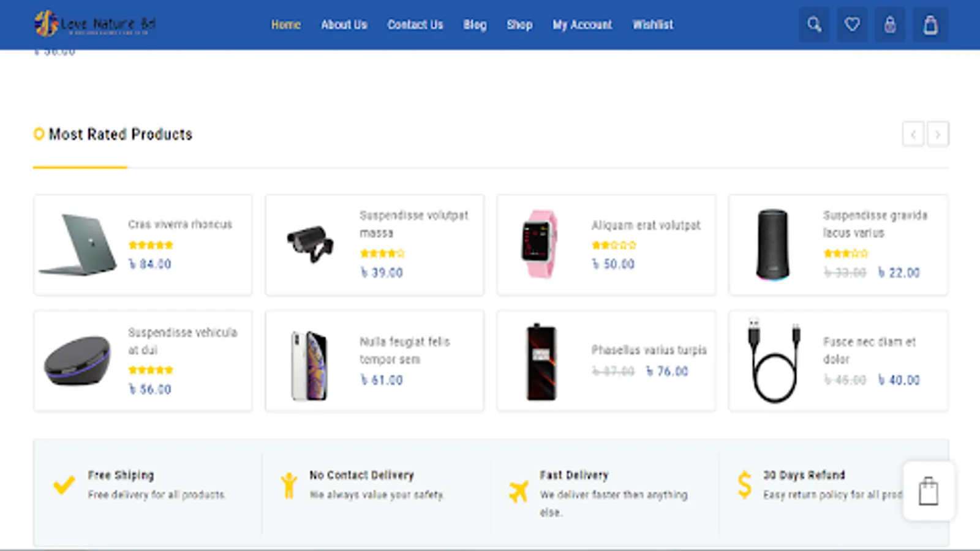Open the Cras viverra rhoncus product link
Screen dimensions: 980x551
pyautogui.click(x=180, y=224)
